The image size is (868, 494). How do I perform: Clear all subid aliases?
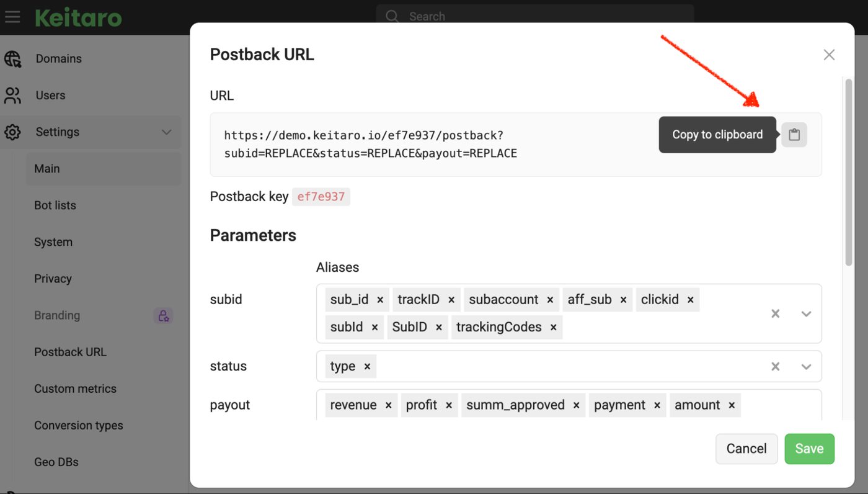[x=775, y=314]
